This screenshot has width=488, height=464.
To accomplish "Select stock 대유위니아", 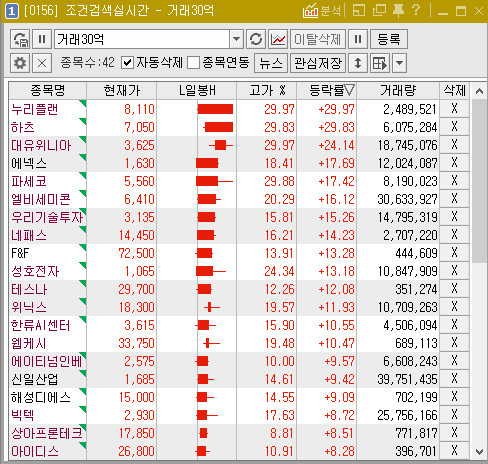I will pyautogui.click(x=41, y=145).
